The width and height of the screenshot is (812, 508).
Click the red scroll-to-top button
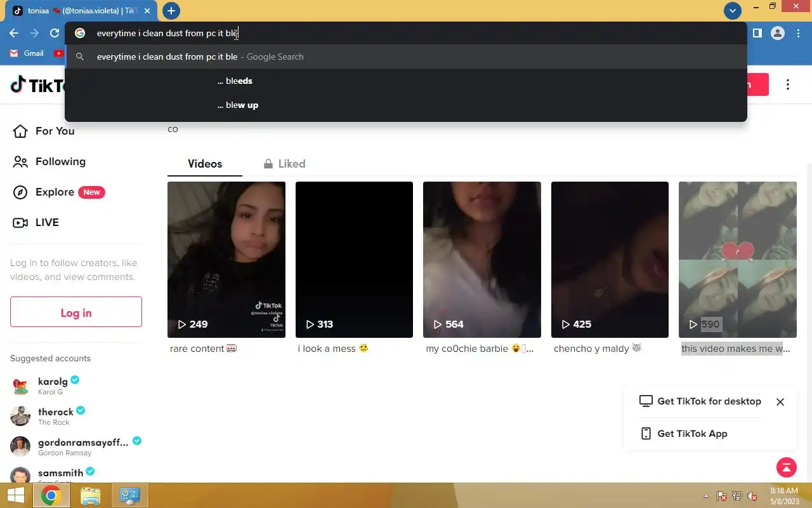pos(787,467)
